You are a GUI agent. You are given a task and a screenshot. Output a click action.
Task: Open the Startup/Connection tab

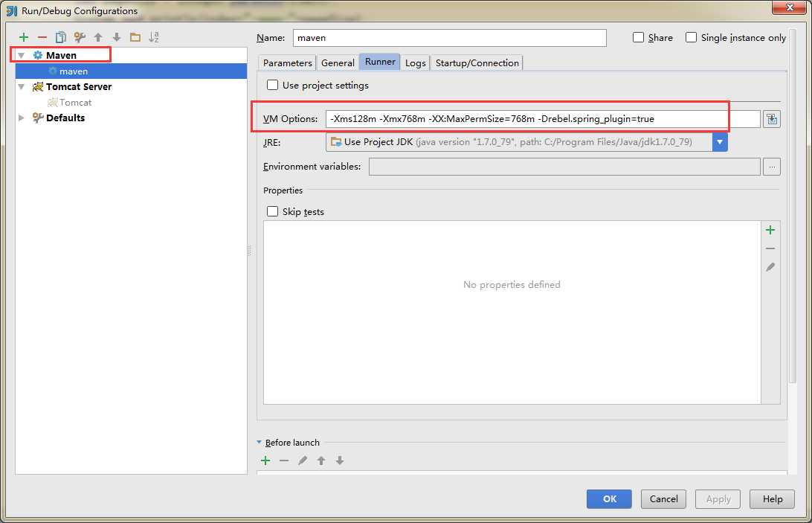click(477, 62)
